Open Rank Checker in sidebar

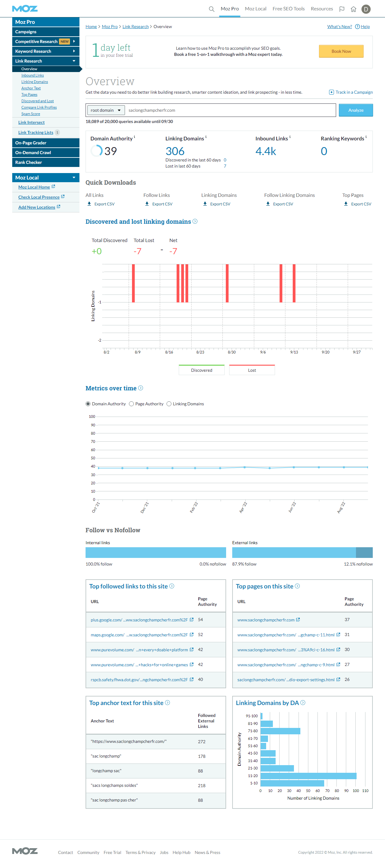click(46, 162)
